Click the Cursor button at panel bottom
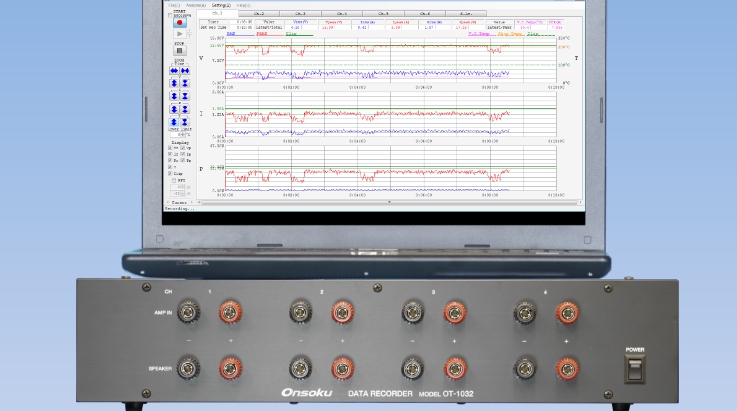Image resolution: width=737 pixels, height=411 pixels. click(179, 202)
